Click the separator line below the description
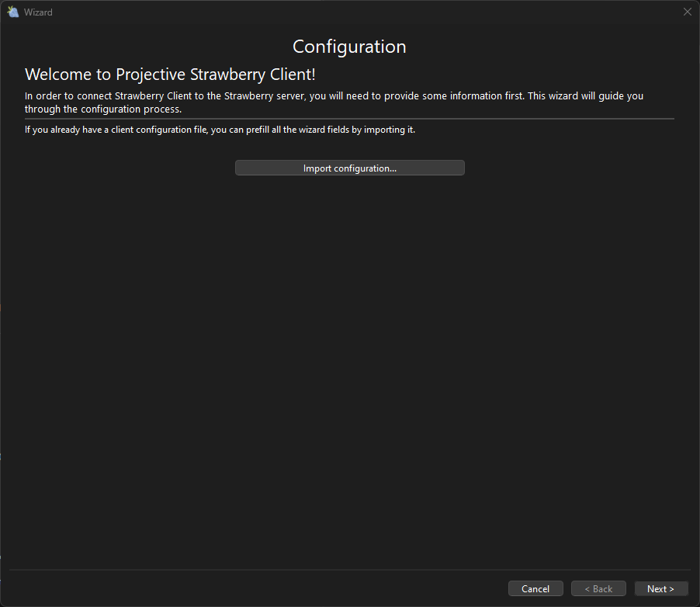 pyautogui.click(x=349, y=119)
